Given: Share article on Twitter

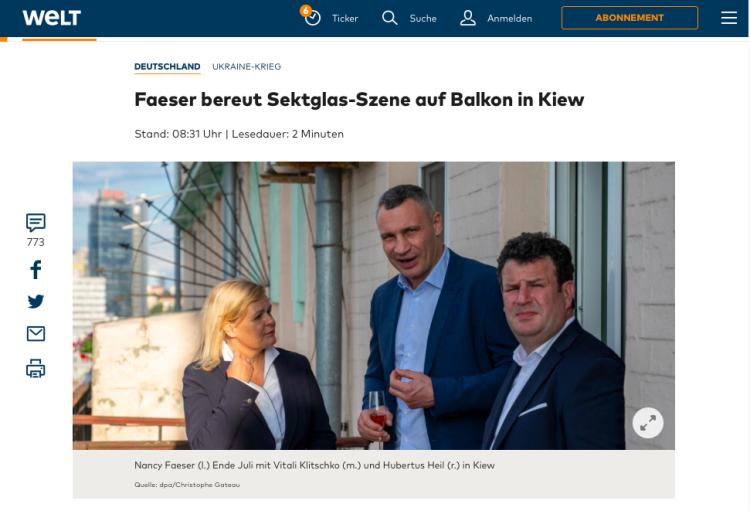Looking at the screenshot, I should 36,301.
